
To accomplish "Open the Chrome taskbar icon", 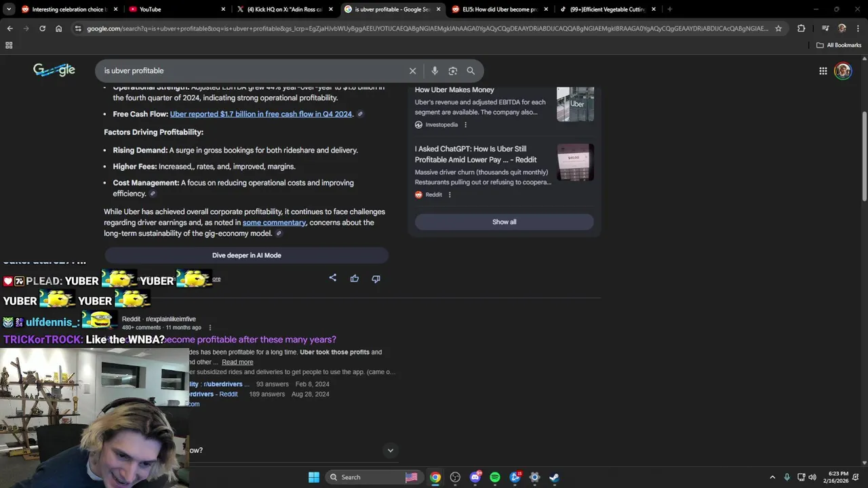I will (435, 477).
